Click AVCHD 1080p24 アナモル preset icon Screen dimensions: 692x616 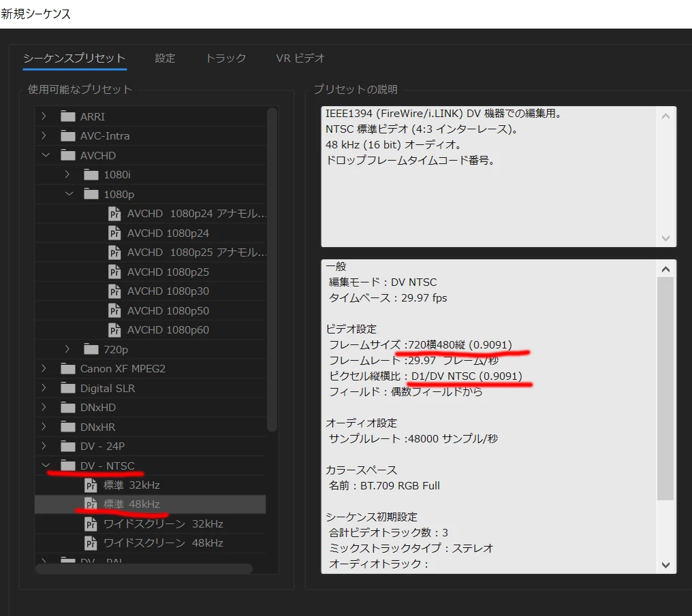(x=114, y=214)
